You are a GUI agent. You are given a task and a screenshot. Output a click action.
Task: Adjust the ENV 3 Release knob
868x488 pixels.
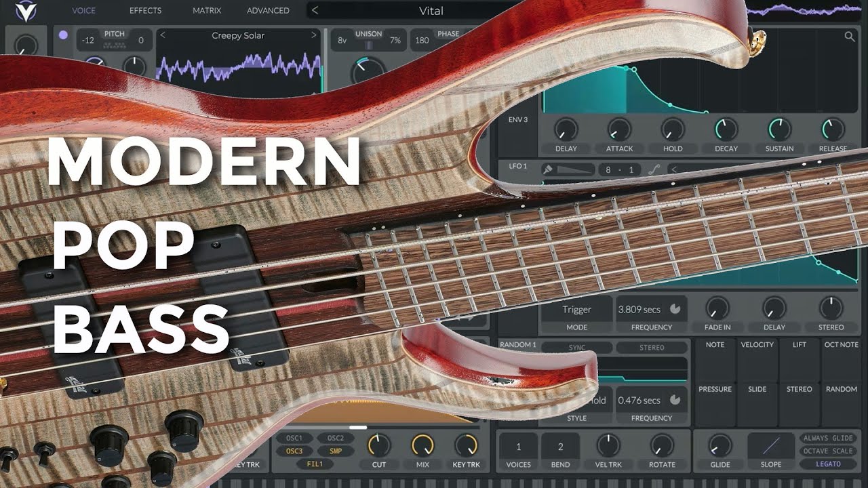click(833, 129)
